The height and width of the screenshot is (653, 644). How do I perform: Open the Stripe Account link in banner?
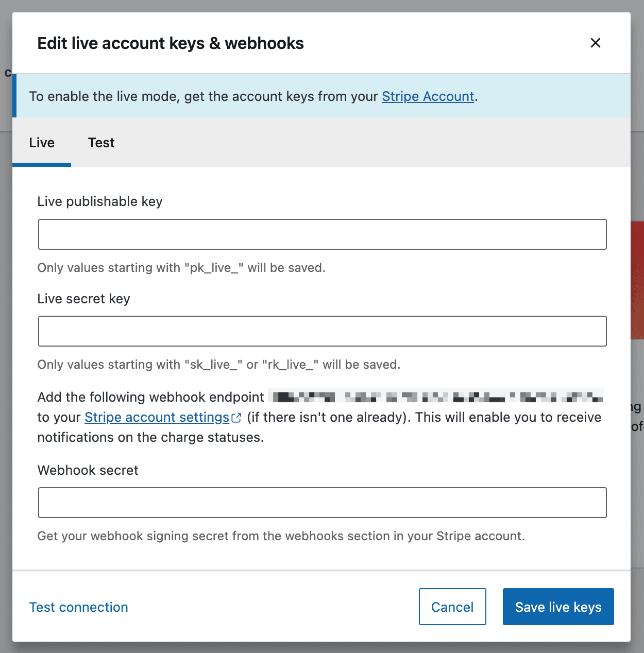[428, 97]
